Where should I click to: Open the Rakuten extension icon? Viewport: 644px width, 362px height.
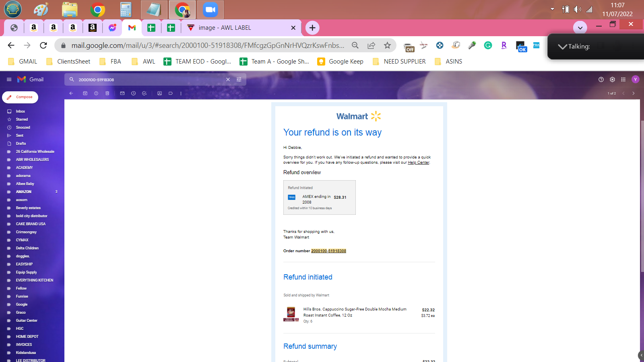[504, 45]
